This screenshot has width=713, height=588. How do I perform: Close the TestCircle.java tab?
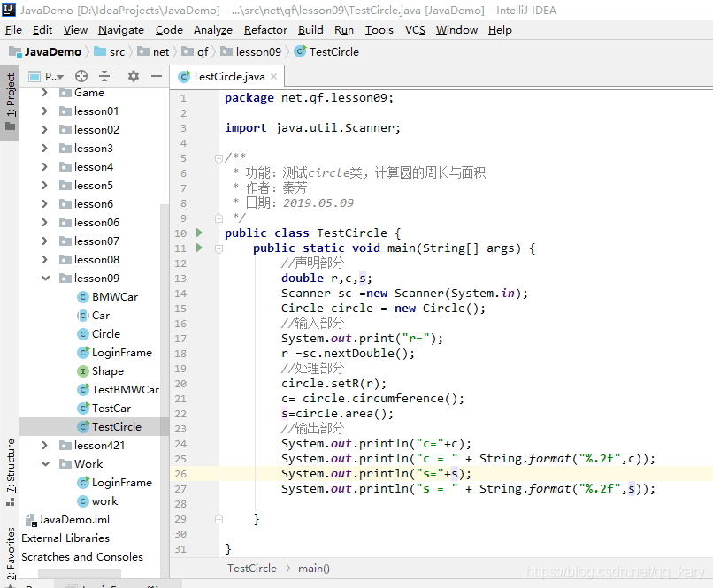tap(273, 76)
